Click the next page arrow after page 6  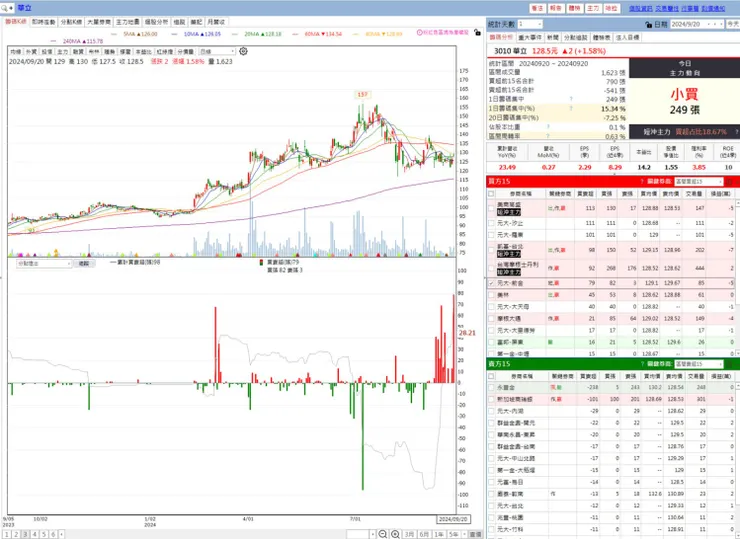(61, 534)
